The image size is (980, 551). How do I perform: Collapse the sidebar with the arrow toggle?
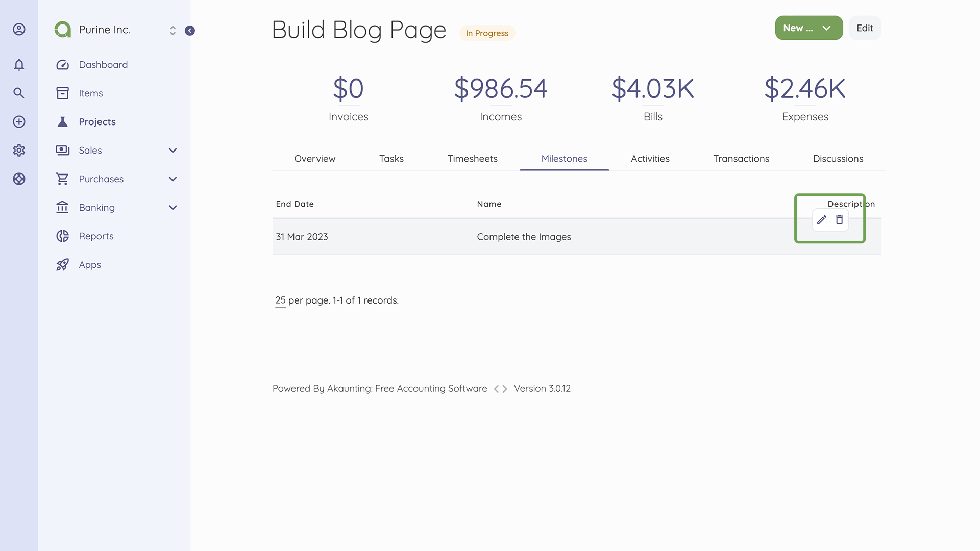189,31
